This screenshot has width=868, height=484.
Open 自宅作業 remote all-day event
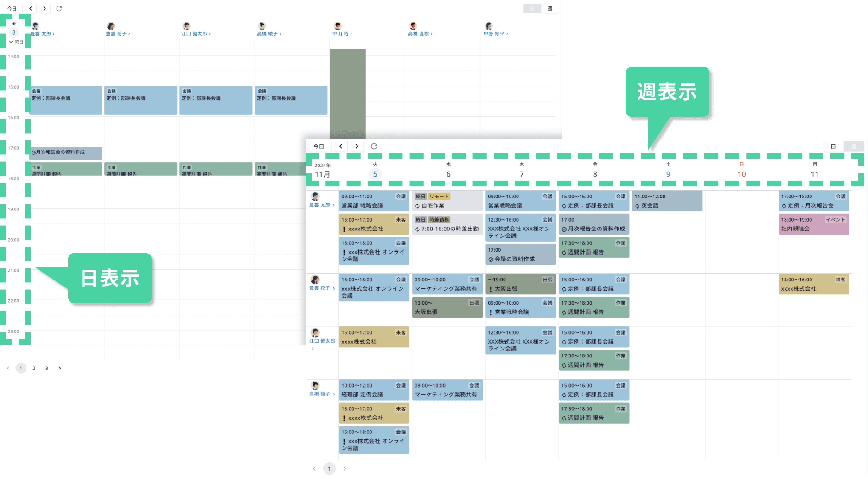(447, 201)
